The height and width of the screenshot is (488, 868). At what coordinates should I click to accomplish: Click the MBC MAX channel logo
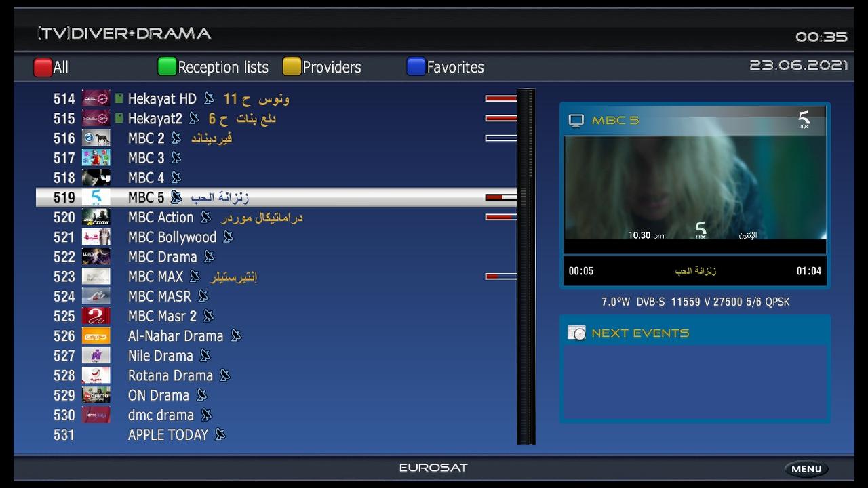[x=96, y=277]
